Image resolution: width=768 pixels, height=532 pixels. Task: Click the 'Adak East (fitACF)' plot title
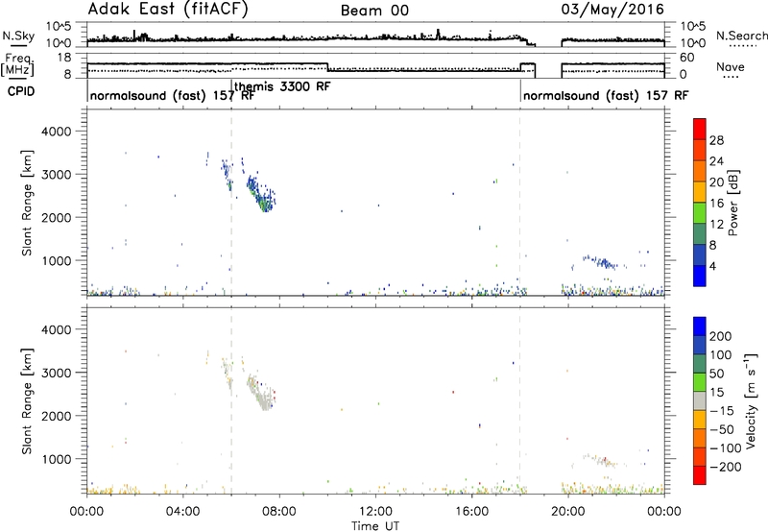coord(168,9)
